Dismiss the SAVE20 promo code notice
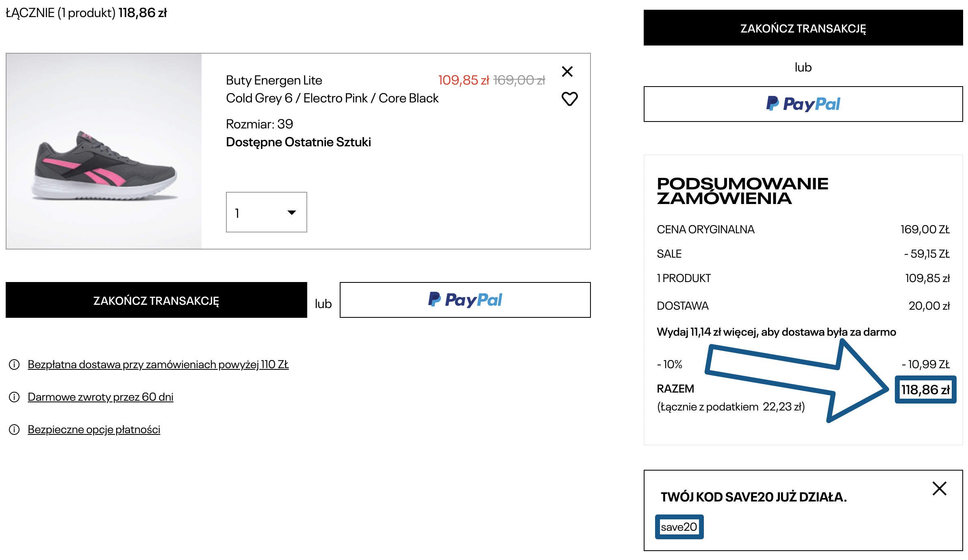 pyautogui.click(x=939, y=488)
